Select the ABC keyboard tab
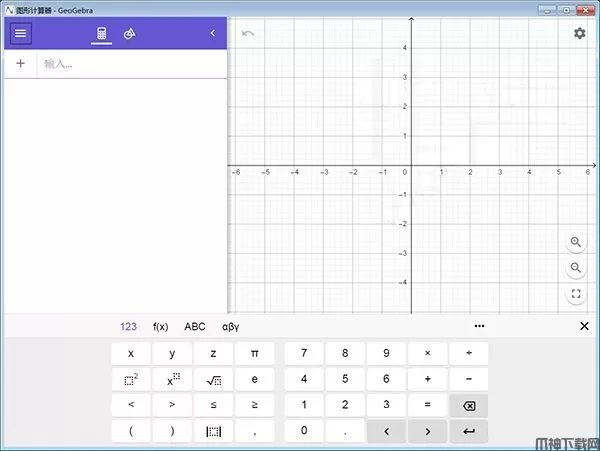Screen dimensions: 600x451 (195, 326)
